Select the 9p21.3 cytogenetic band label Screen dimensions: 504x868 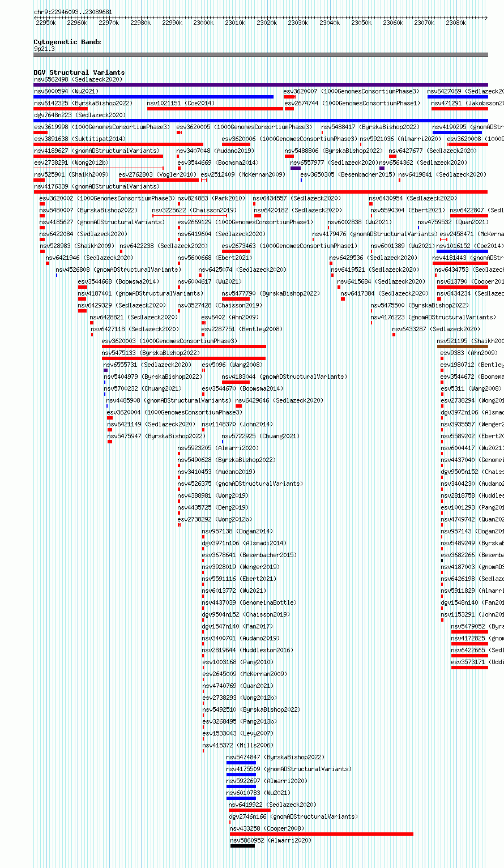[x=44, y=49]
